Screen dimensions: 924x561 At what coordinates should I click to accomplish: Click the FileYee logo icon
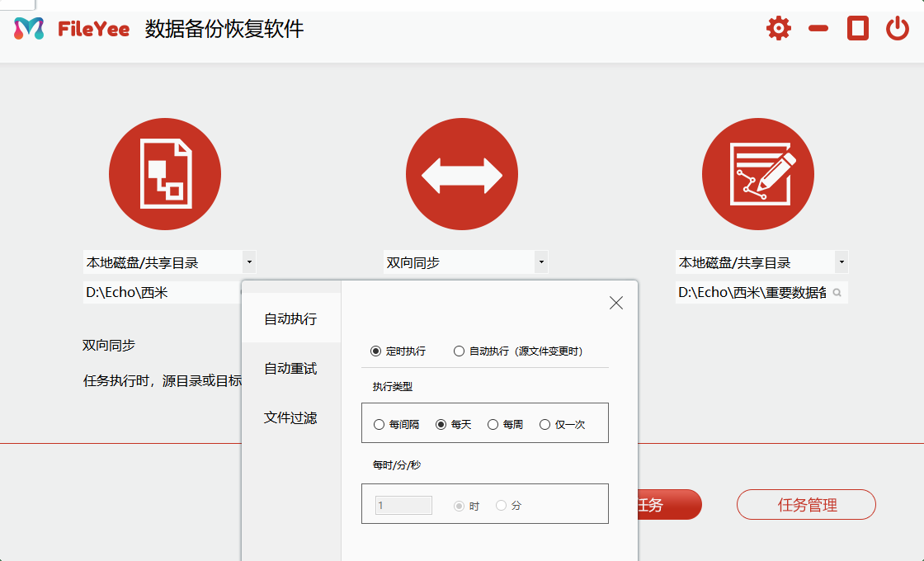pos(29,29)
